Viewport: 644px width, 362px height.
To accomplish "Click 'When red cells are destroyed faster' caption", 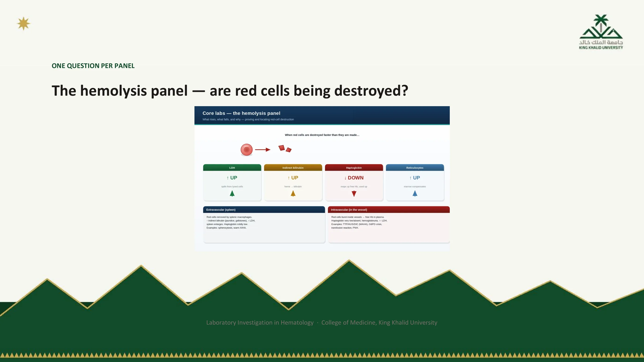I will pyautogui.click(x=322, y=135).
